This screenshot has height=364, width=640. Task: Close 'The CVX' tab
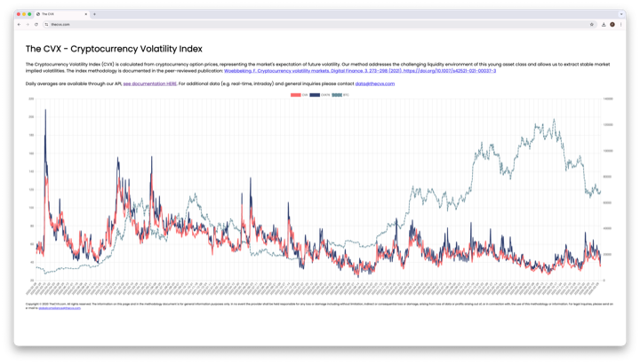[x=86, y=14]
